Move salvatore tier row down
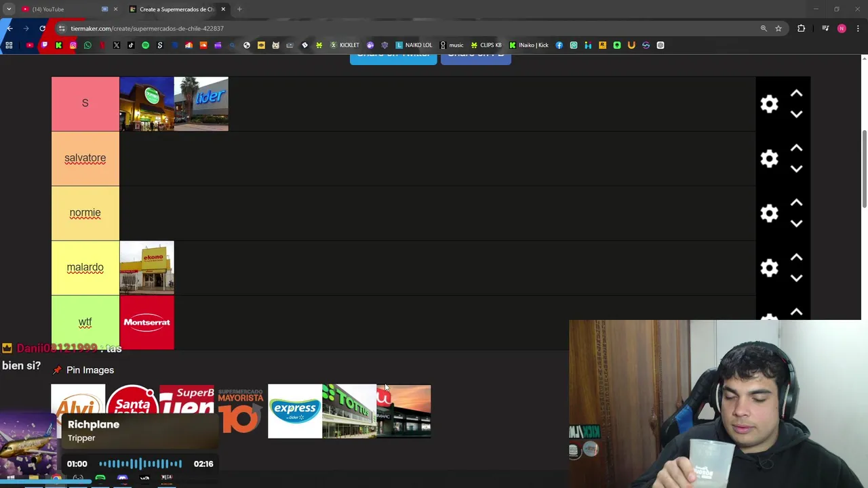This screenshot has width=868, height=488. coord(796,169)
